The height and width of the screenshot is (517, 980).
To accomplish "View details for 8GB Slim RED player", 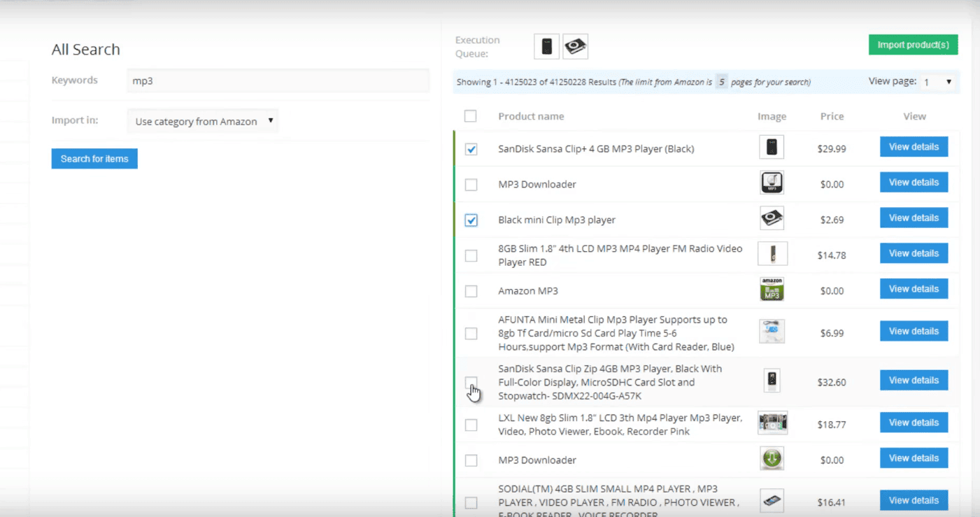I will [x=914, y=253].
